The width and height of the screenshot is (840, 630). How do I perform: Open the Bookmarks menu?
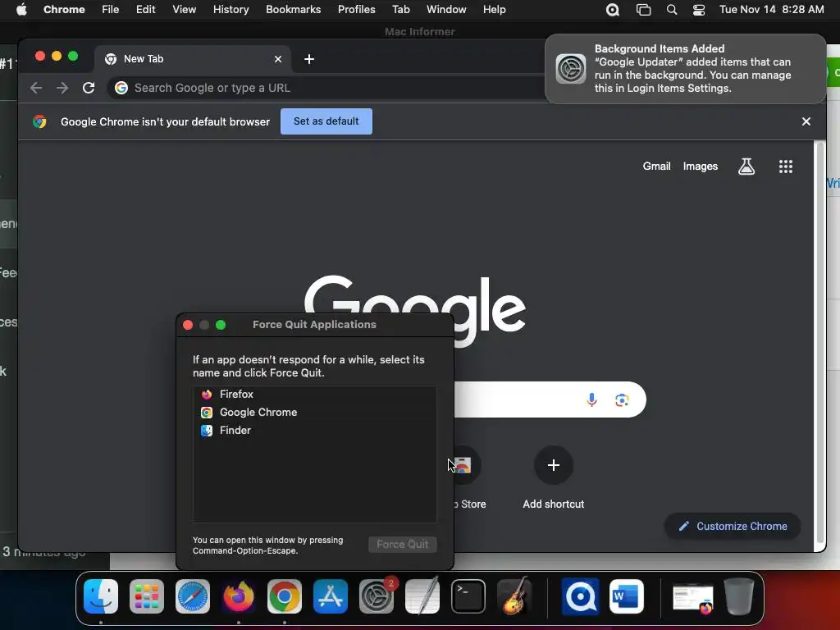[x=294, y=10]
